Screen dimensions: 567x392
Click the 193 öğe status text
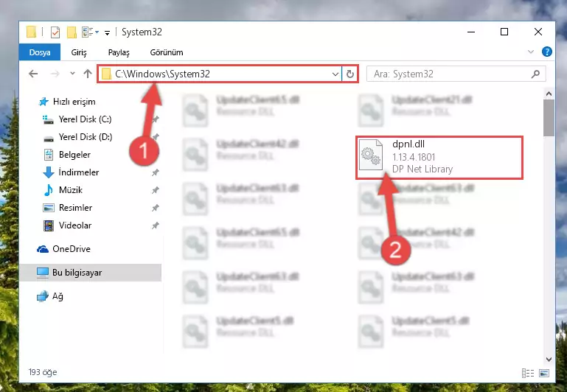pos(43,372)
